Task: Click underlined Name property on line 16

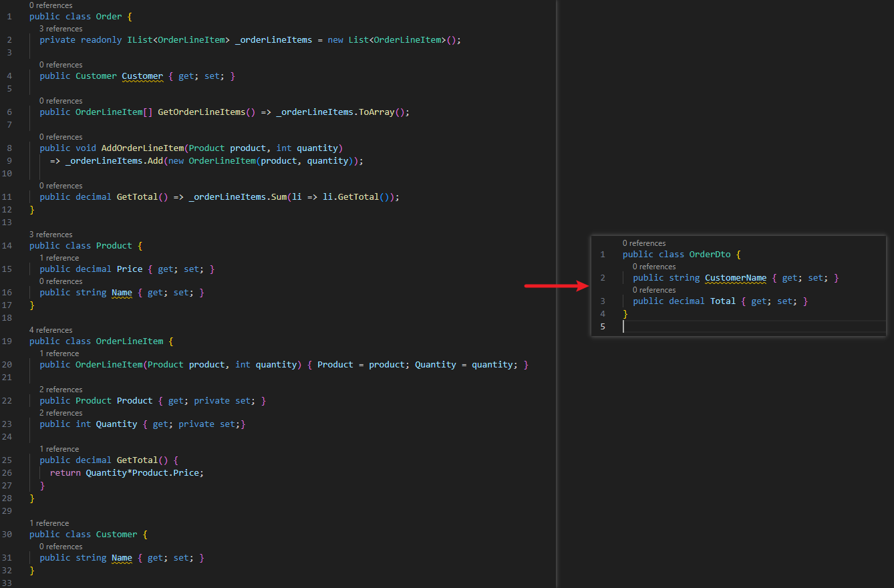Action: 122,293
